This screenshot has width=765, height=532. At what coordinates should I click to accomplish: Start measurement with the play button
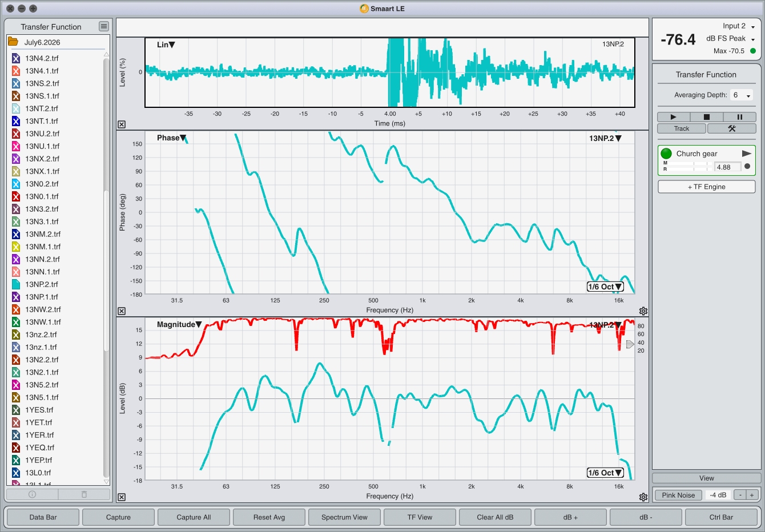(x=673, y=116)
